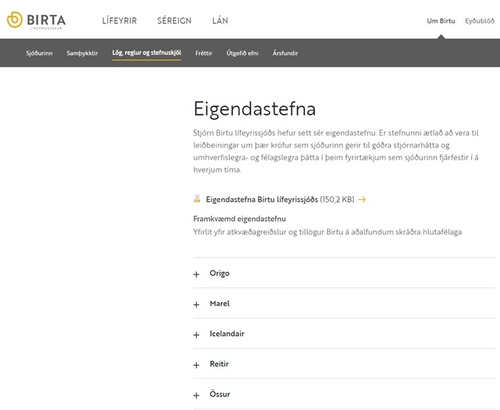The image size is (500, 410).
Task: Expand the Marel section with the plus icon
Action: coord(196,305)
